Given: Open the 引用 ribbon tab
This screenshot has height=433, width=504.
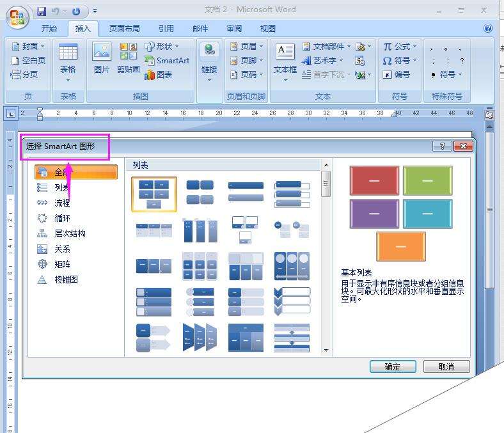Looking at the screenshot, I should pyautogui.click(x=166, y=29).
